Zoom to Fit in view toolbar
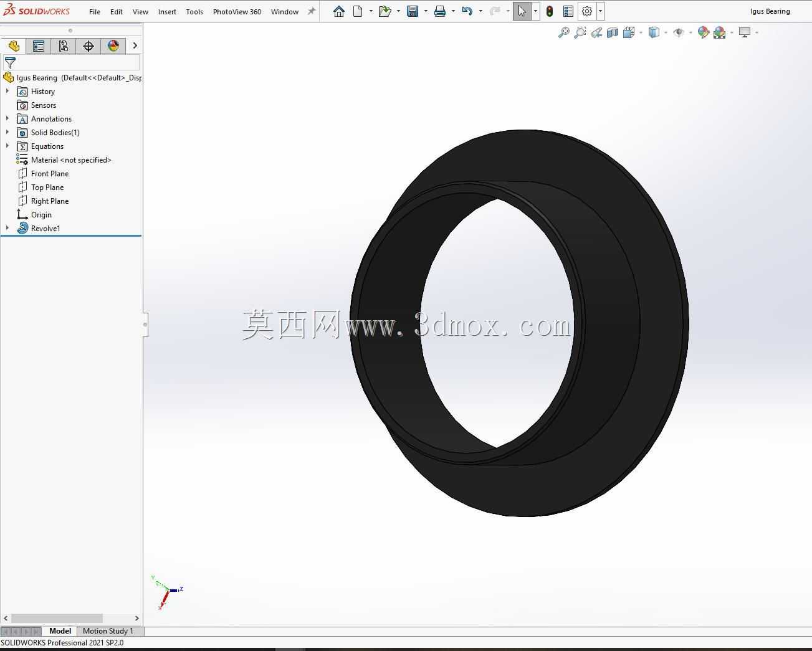Image resolution: width=812 pixels, height=651 pixels. (564, 32)
